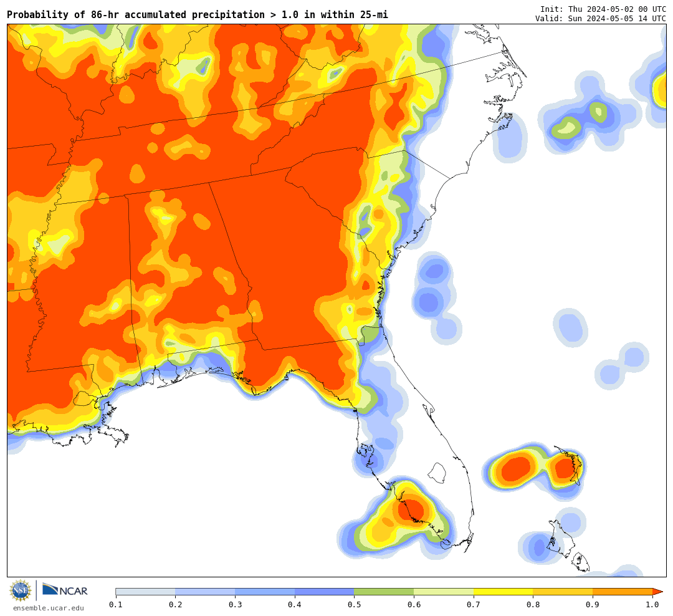Click the yellow 0.7 to 0.8 colorbar swatch
The width and height of the screenshot is (673, 616).
click(x=504, y=592)
